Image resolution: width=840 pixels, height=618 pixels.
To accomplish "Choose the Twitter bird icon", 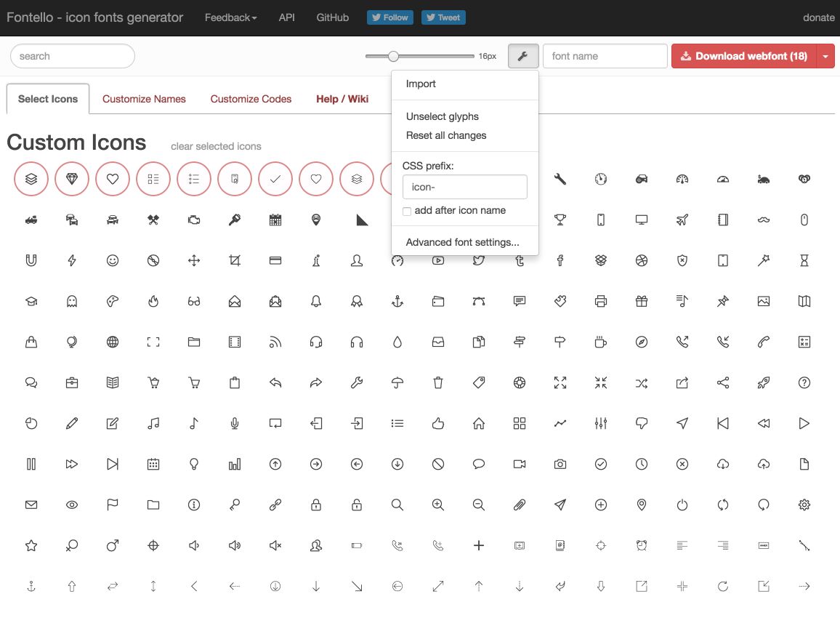I will coord(479,260).
